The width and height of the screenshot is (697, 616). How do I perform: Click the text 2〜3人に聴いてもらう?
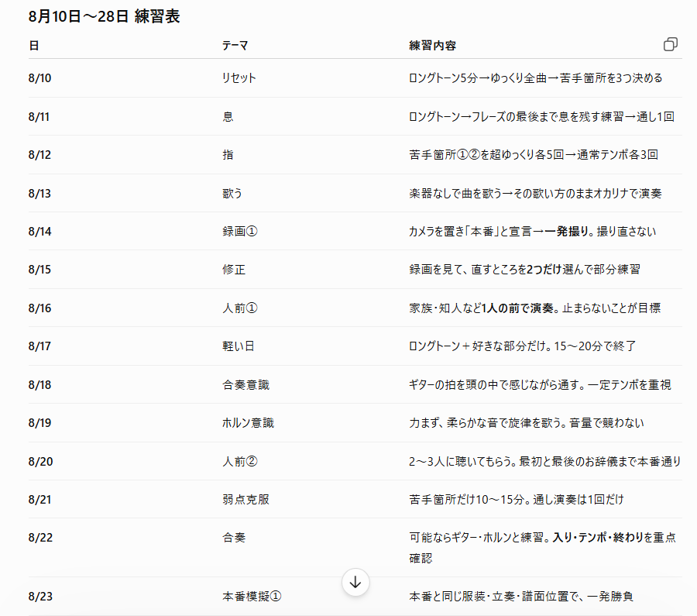tap(459, 462)
